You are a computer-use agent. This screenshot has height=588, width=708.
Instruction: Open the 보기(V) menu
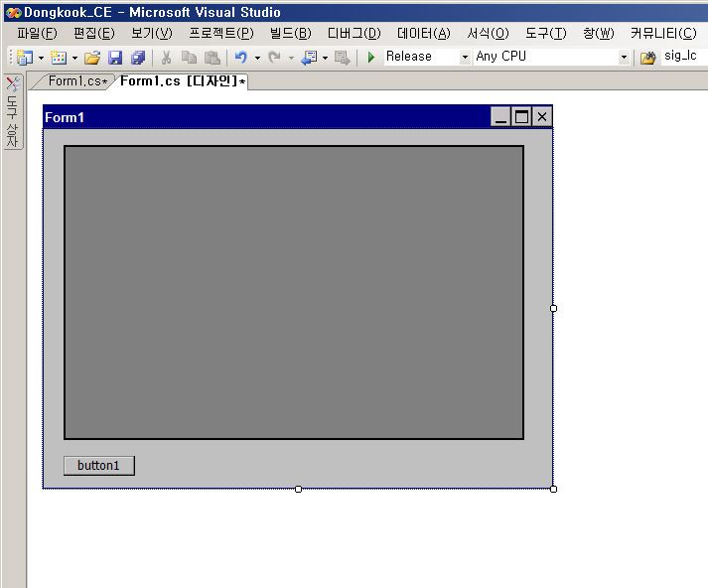click(x=152, y=34)
